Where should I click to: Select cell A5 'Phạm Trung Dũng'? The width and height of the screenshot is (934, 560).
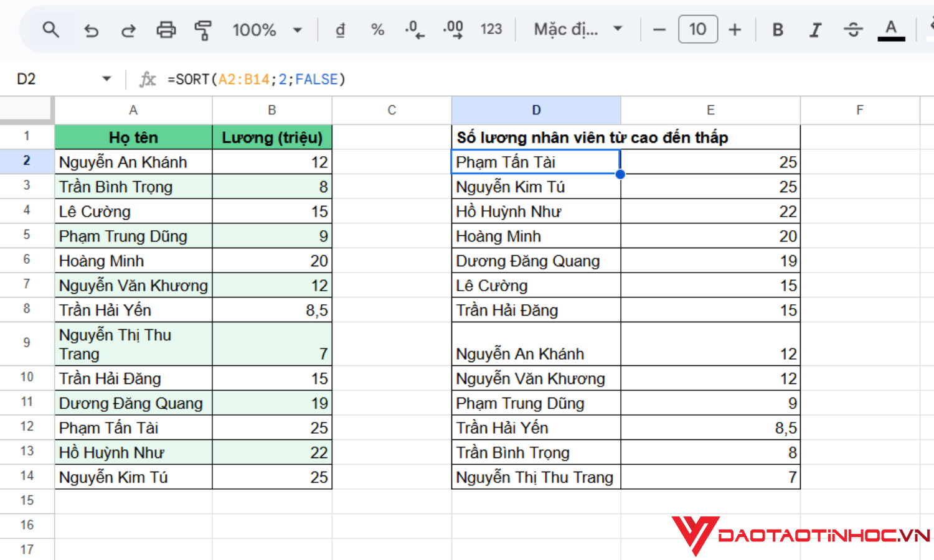click(x=133, y=236)
